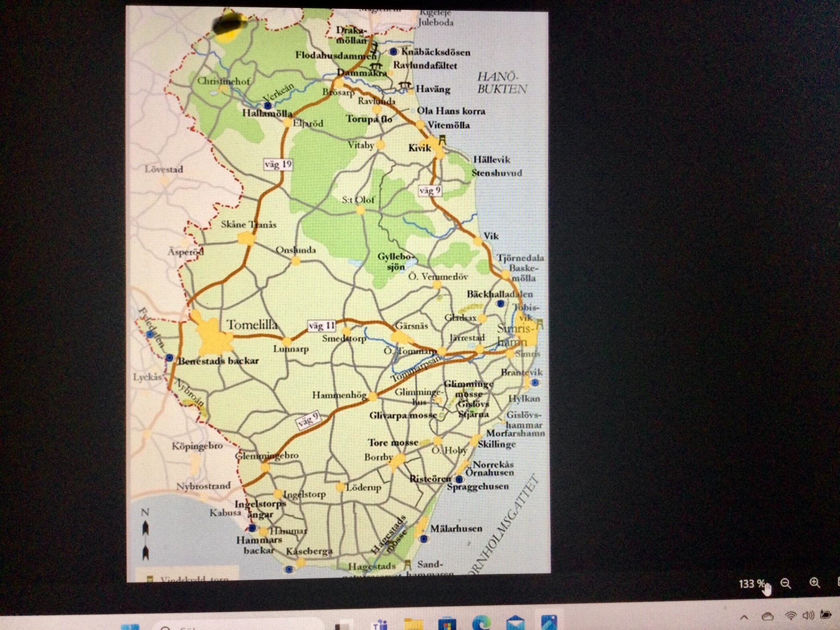This screenshot has height=630, width=840.
Task: Open the 133 % zoom level dropdown
Action: click(751, 584)
